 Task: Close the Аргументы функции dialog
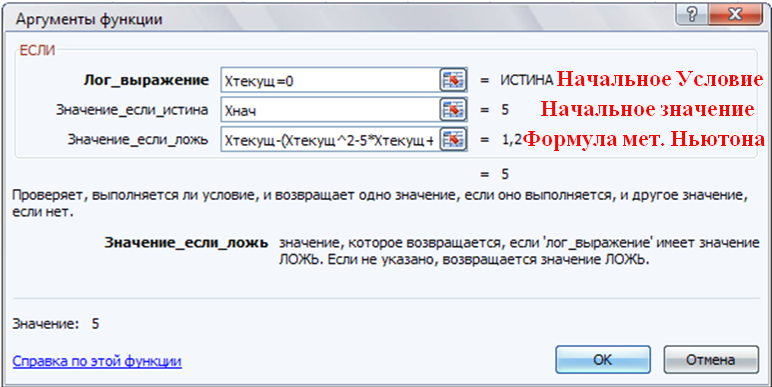click(735, 14)
